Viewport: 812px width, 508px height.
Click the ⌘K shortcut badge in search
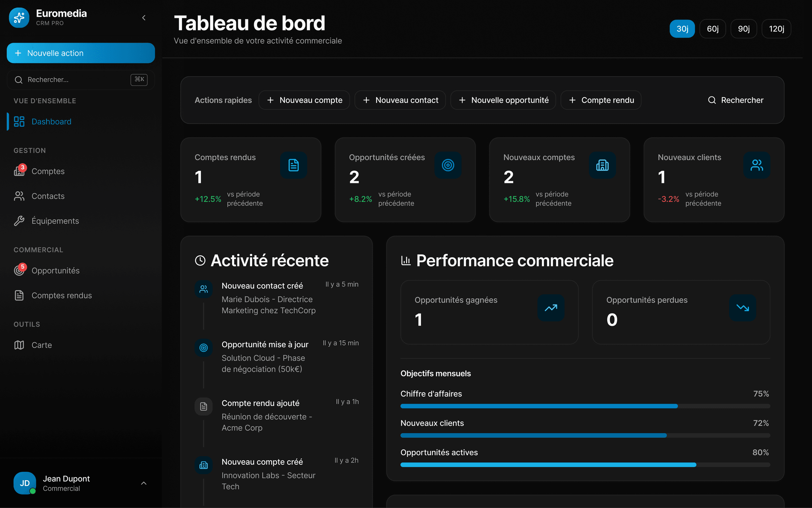(139, 80)
